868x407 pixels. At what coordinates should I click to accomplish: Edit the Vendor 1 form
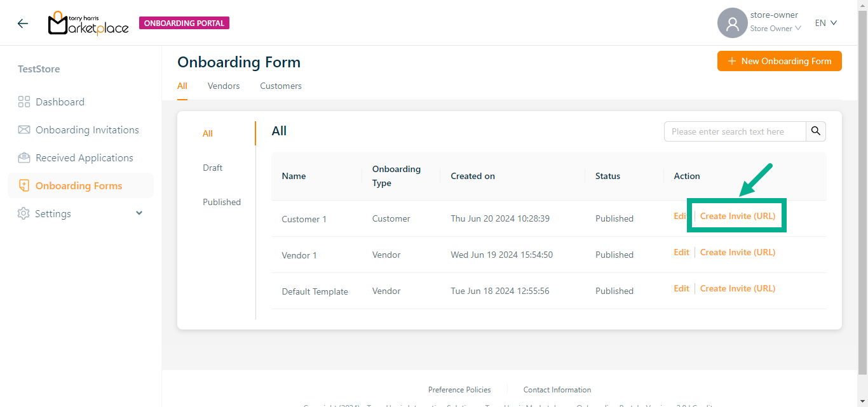click(x=681, y=252)
